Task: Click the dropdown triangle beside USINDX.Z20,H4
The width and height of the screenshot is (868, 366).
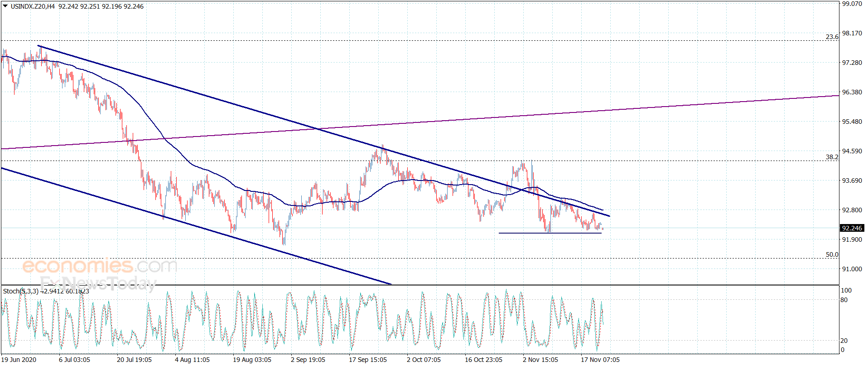Action: [x=5, y=6]
